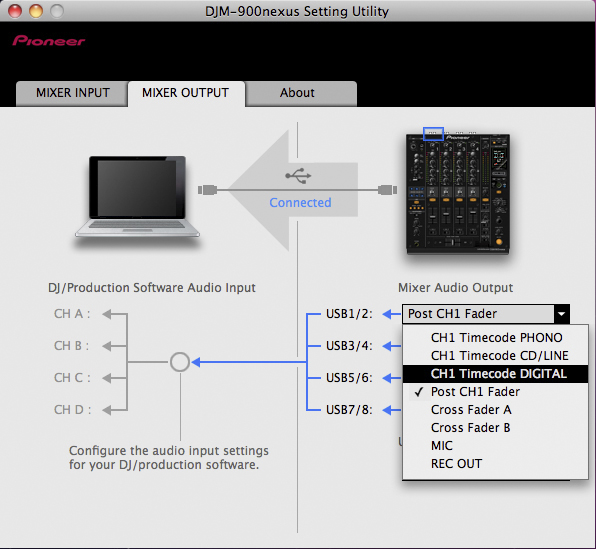This screenshot has width=596, height=549.
Task: Choose CH1 Timecode CD/LINE option
Action: pos(495,355)
